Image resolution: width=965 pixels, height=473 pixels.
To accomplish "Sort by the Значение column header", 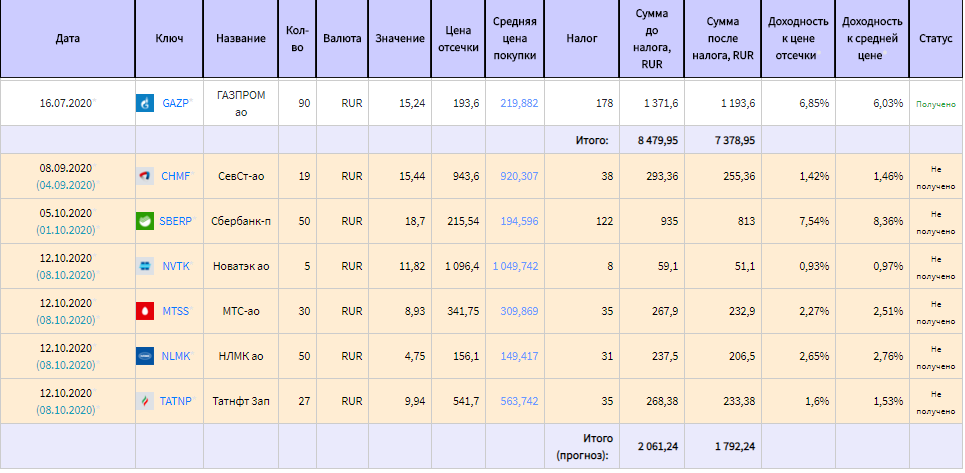I will [x=400, y=38].
